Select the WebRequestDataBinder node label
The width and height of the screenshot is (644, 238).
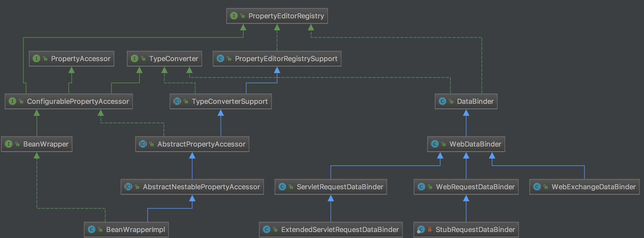click(475, 187)
